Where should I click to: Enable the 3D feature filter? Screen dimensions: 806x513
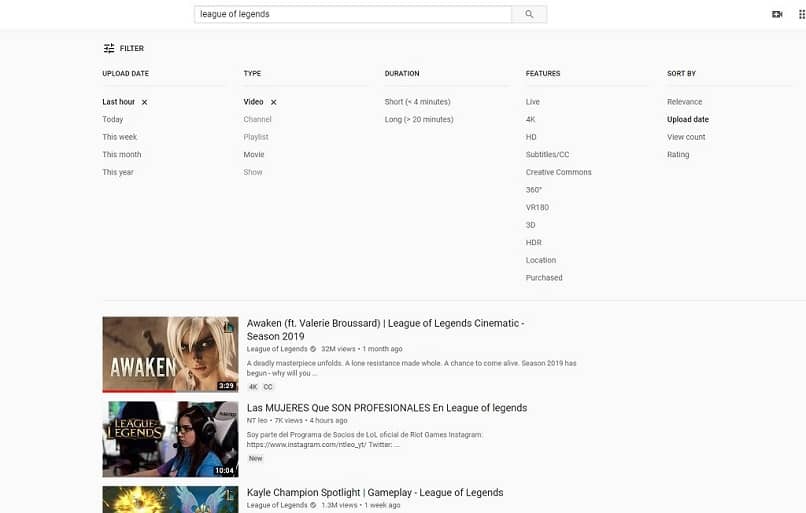pyautogui.click(x=530, y=225)
